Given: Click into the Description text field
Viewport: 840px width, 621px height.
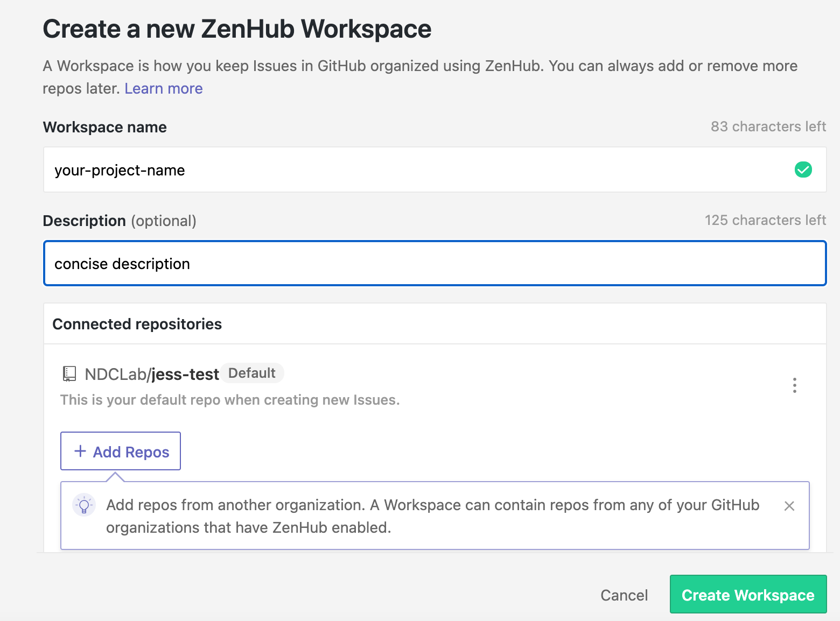Looking at the screenshot, I should (434, 264).
